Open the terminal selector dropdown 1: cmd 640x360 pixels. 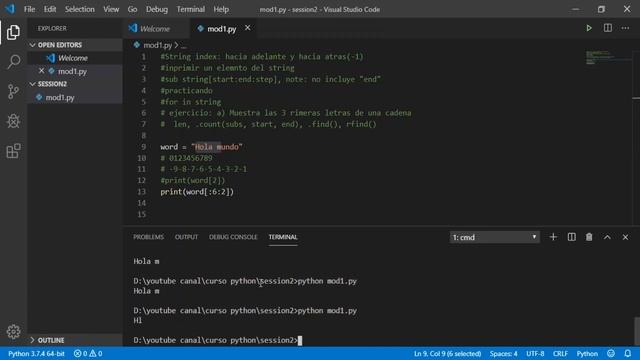[x=494, y=237]
